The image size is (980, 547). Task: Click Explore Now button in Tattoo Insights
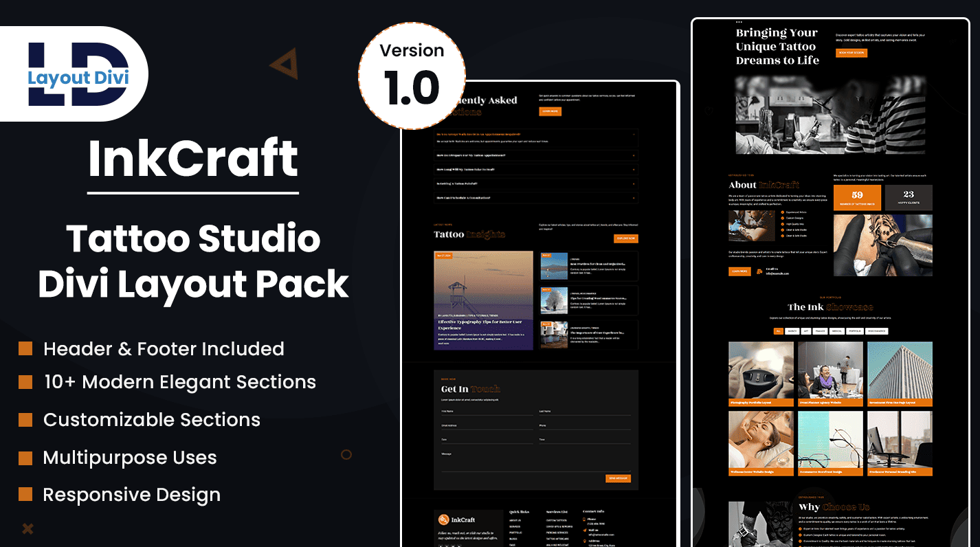(626, 238)
